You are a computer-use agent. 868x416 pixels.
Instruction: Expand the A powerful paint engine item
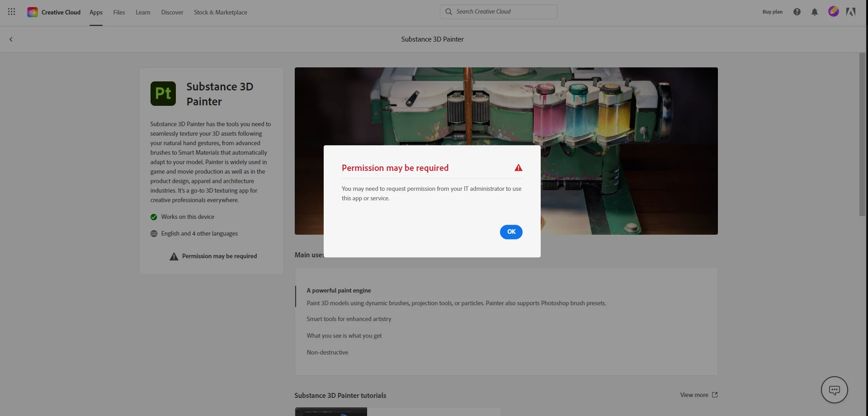(x=339, y=290)
